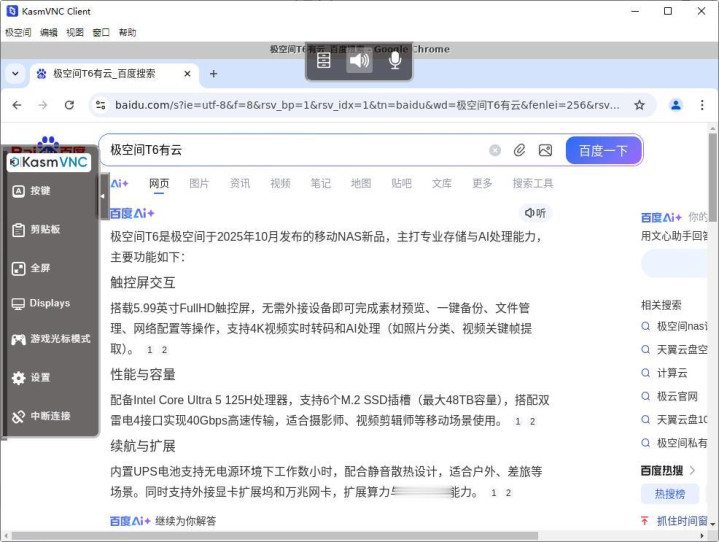Open KasmVNC Settings (设置) gear

(x=19, y=378)
